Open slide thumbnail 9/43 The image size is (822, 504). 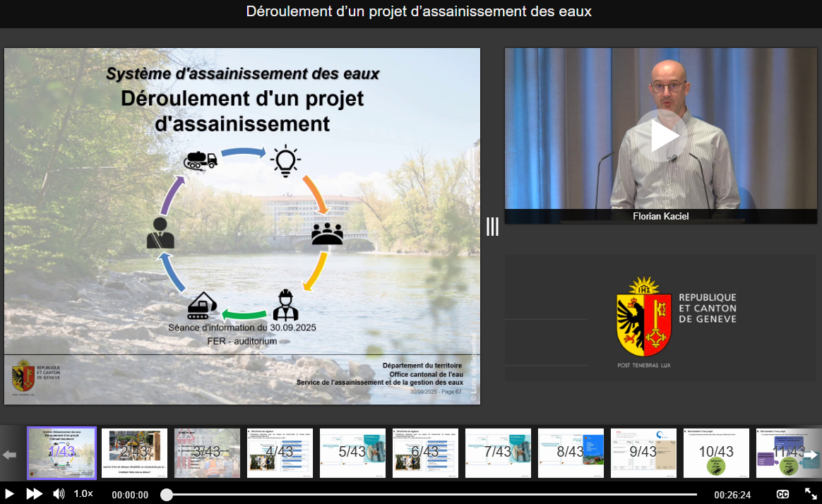643,452
